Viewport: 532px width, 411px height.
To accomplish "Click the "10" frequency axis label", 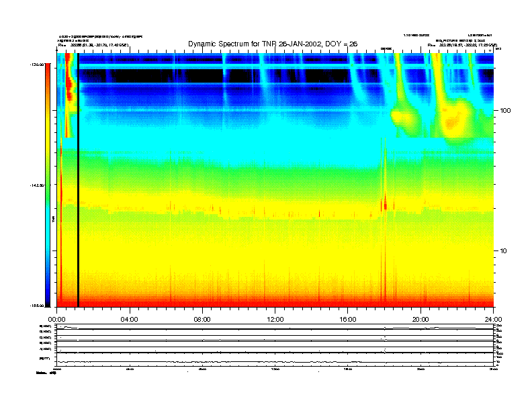I will (504, 251).
